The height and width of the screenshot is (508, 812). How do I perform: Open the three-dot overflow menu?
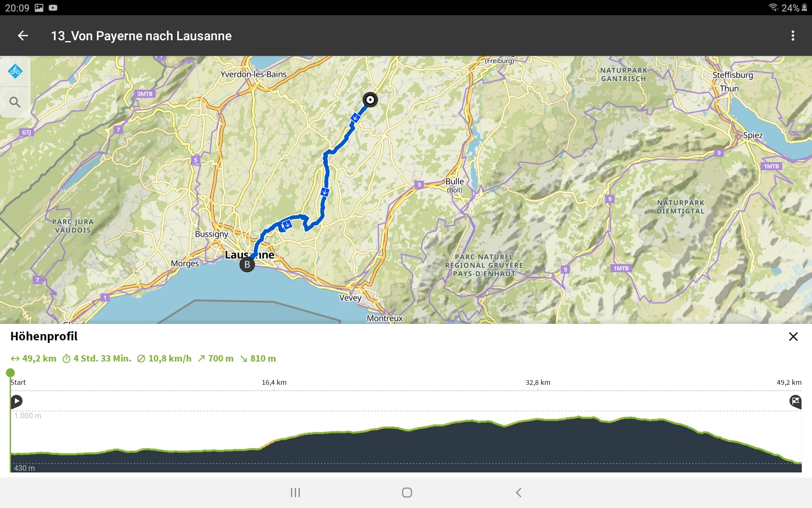(x=793, y=36)
